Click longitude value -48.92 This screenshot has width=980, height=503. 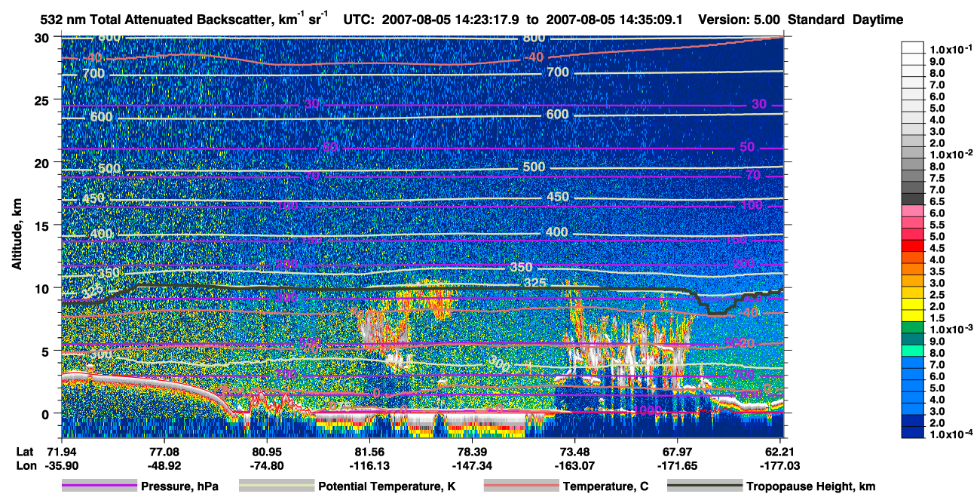pos(164,465)
